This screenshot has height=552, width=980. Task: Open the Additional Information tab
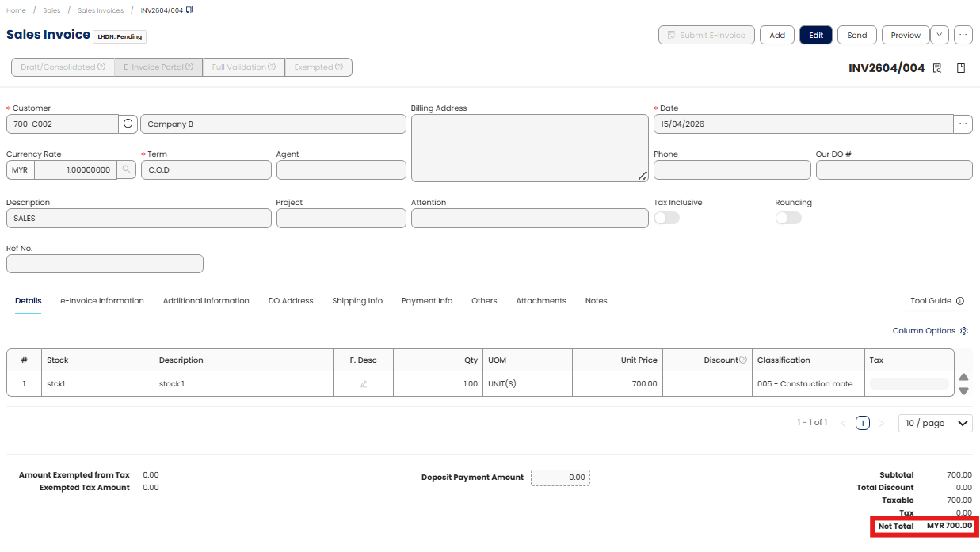pyautogui.click(x=206, y=301)
